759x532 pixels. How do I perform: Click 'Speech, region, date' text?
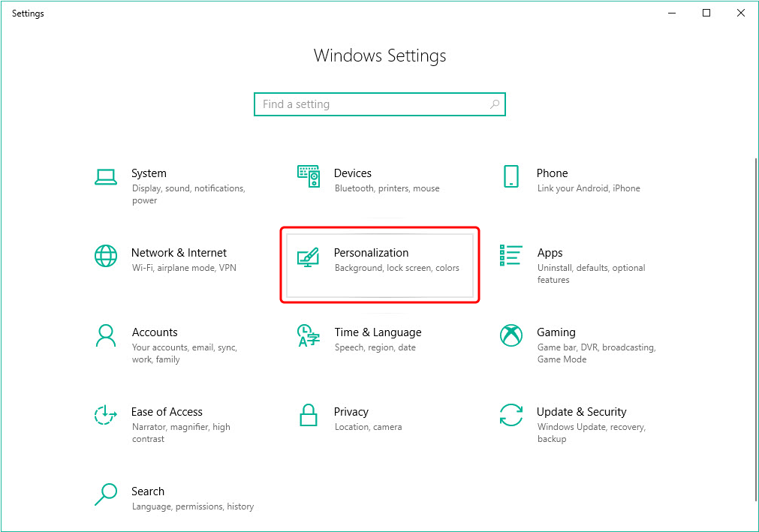coord(375,347)
